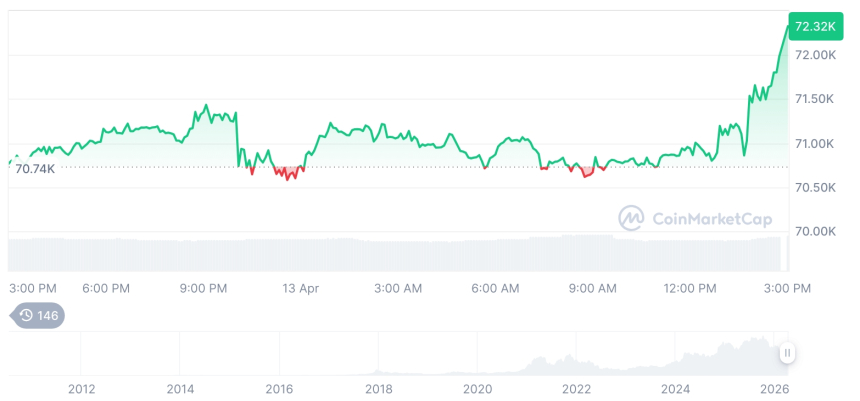Grab the range navigator pause-style handle
860x401 pixels.
(x=788, y=353)
